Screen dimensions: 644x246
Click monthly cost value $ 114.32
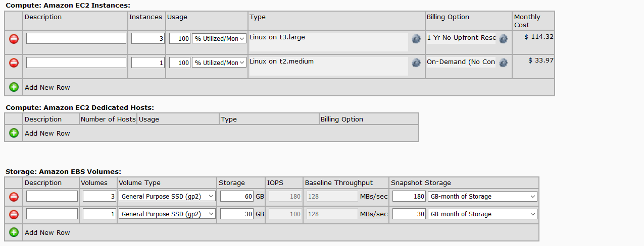point(539,37)
